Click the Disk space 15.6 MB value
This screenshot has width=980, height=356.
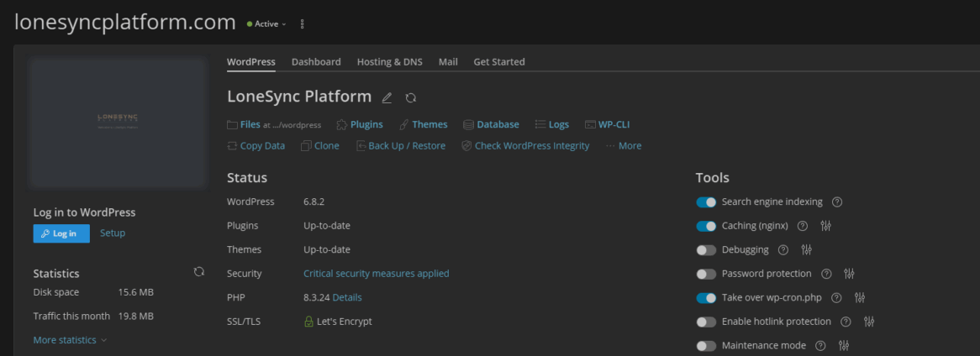pyautogui.click(x=135, y=292)
